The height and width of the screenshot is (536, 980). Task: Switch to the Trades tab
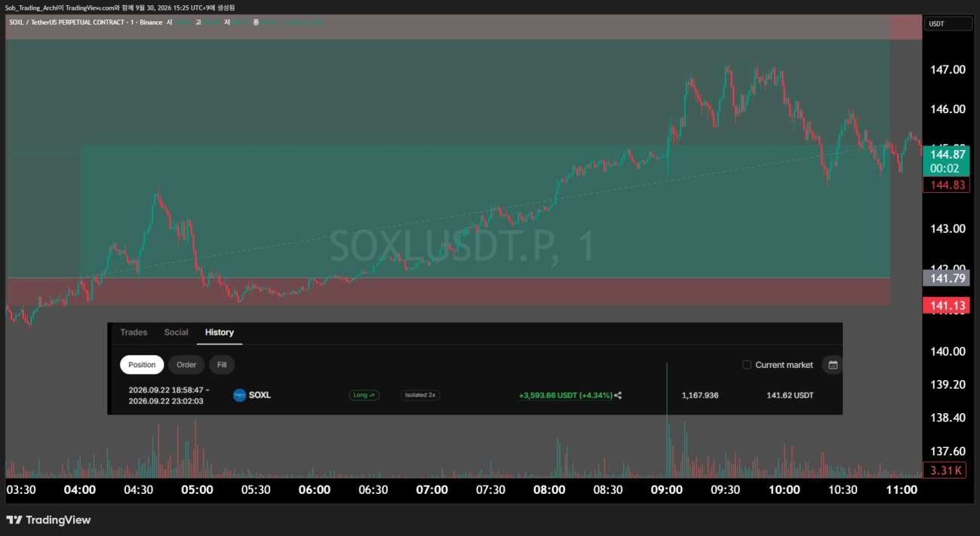tap(134, 332)
